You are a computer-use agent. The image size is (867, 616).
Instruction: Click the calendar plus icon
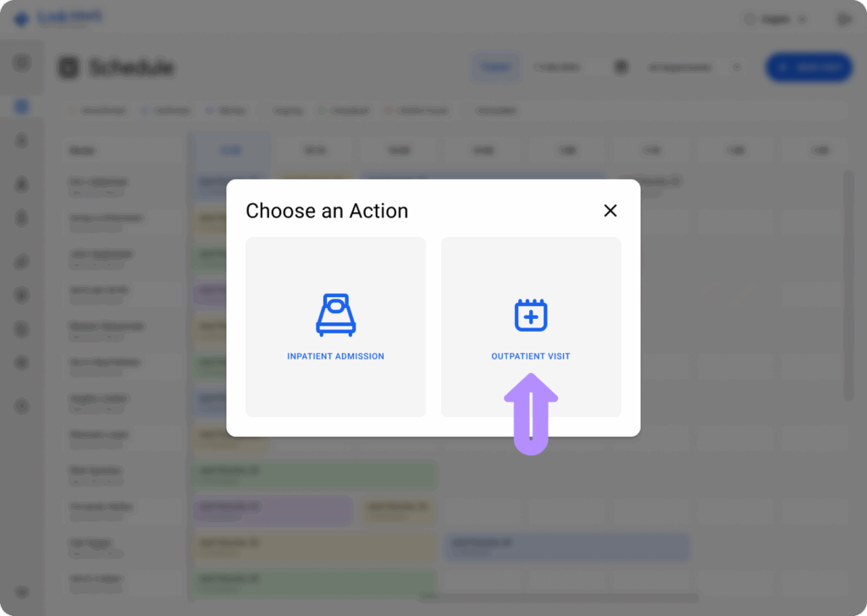[x=531, y=316]
